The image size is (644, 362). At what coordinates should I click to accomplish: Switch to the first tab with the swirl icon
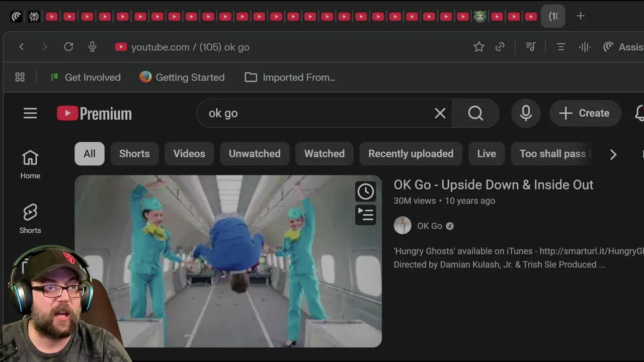(16, 17)
